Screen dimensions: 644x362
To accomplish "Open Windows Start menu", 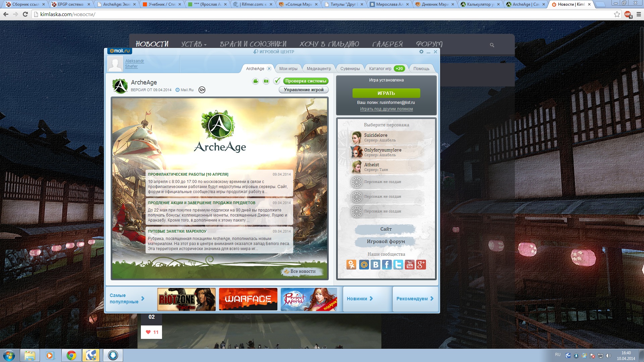I will pos(9,355).
